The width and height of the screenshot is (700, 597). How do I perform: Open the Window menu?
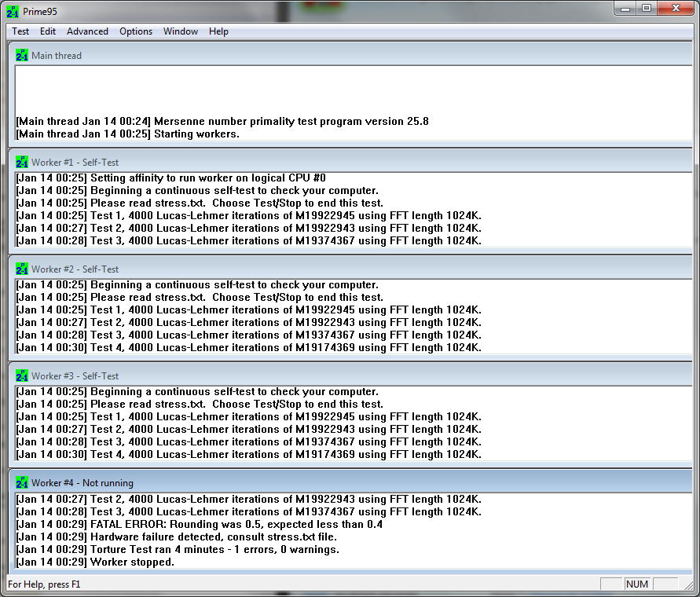coord(181,31)
